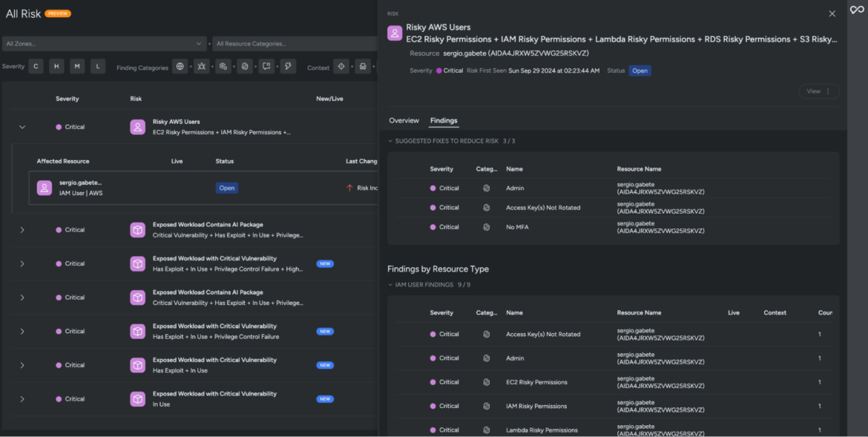Viewport: 868px width, 437px height.
Task: Click the Last Changed column header
Action: click(x=361, y=161)
